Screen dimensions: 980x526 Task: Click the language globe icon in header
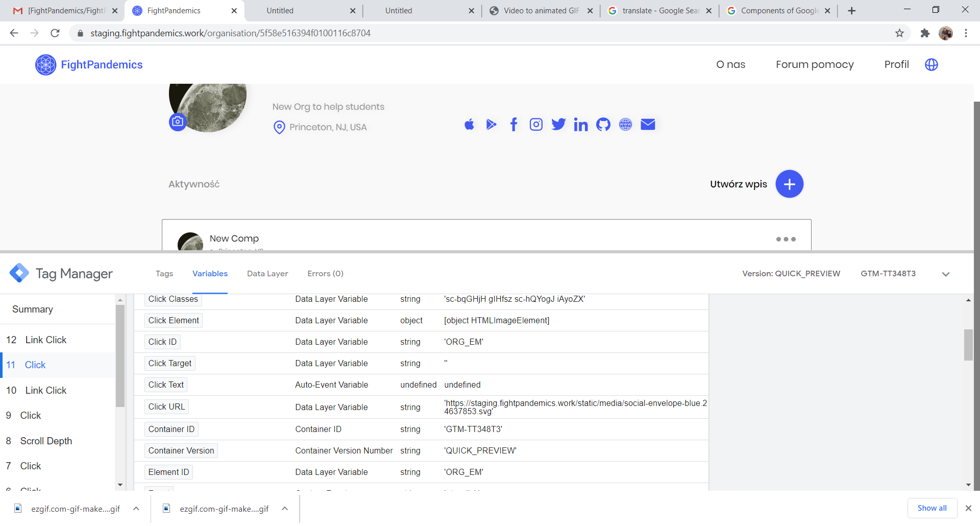(932, 64)
